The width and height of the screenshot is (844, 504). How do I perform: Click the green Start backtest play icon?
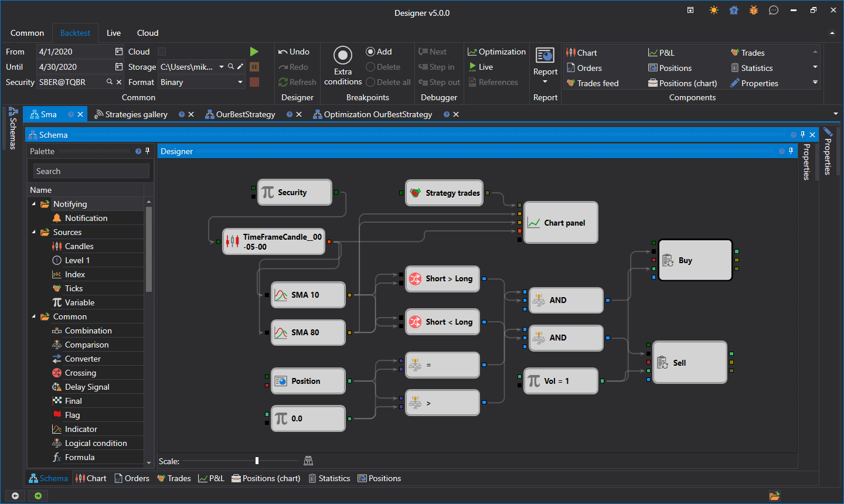(254, 52)
